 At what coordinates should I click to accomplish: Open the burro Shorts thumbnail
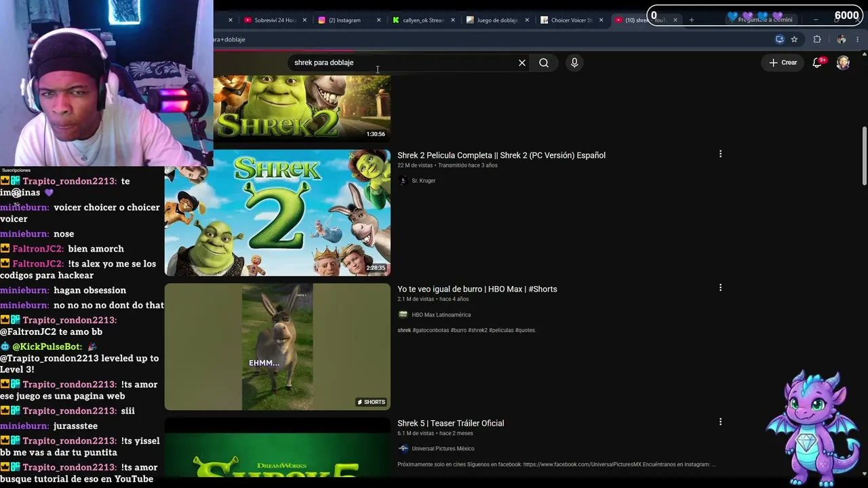[x=277, y=346]
